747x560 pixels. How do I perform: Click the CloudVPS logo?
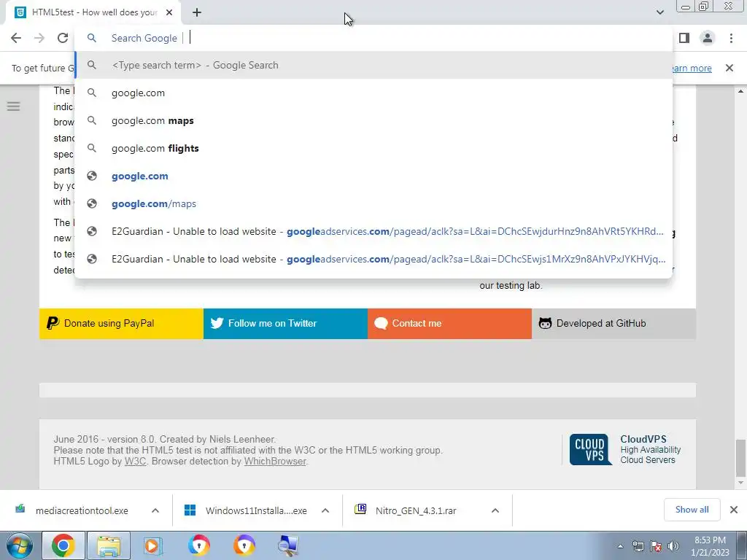(x=590, y=449)
